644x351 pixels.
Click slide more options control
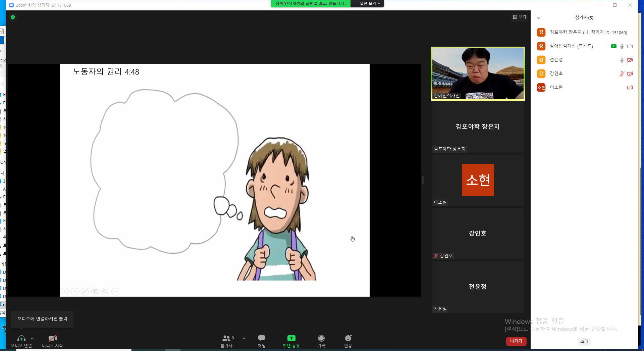[x=115, y=292]
